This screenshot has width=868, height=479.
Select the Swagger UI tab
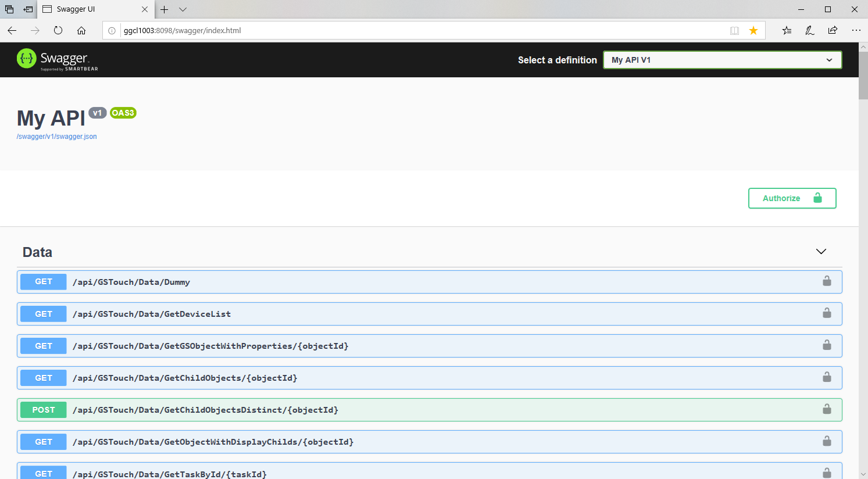click(96, 9)
